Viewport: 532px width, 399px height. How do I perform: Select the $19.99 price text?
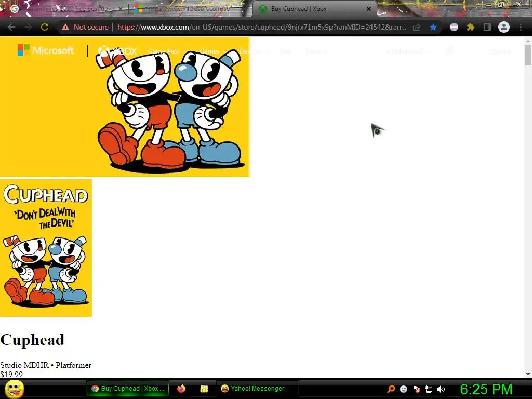(x=11, y=374)
